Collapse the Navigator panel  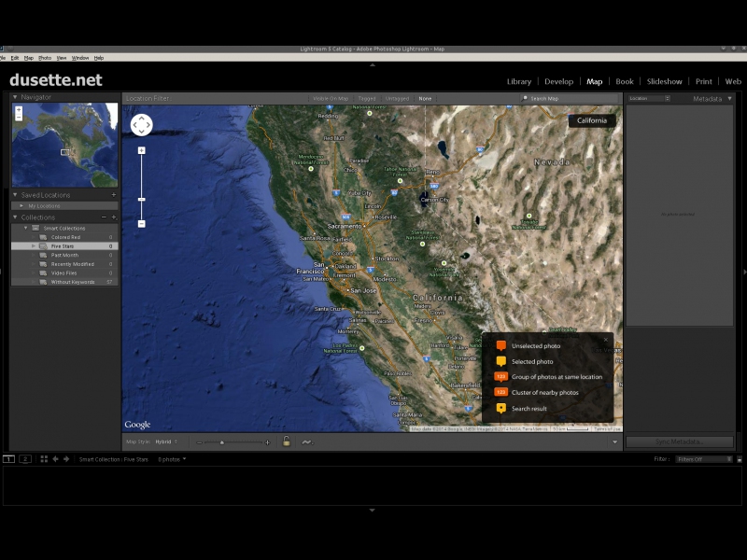[x=15, y=97]
